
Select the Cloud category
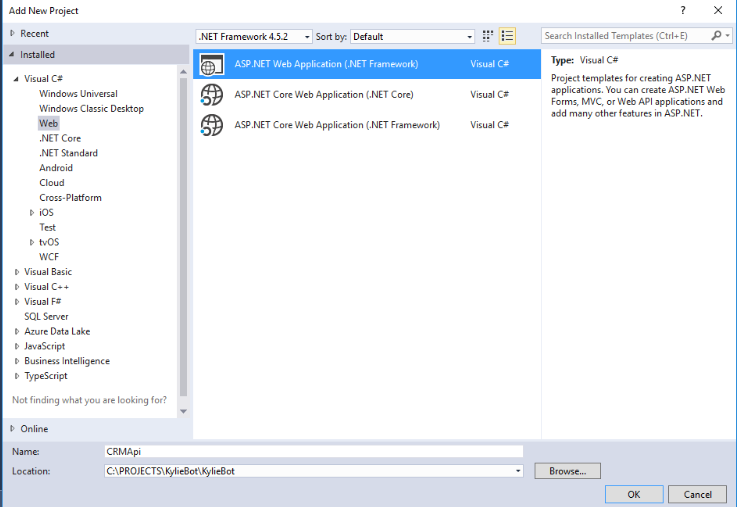click(x=52, y=183)
